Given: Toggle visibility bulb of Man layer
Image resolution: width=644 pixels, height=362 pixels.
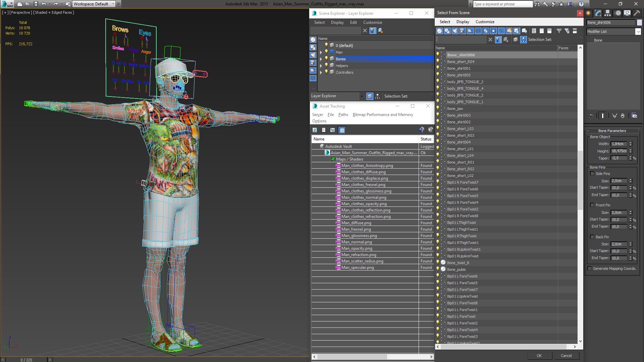Looking at the screenshot, I should [x=326, y=52].
